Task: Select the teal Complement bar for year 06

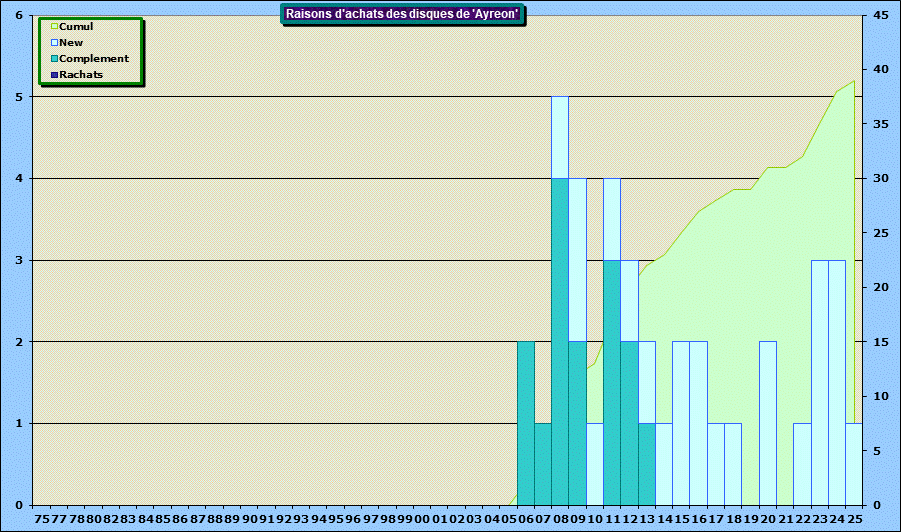Action: 526,422
